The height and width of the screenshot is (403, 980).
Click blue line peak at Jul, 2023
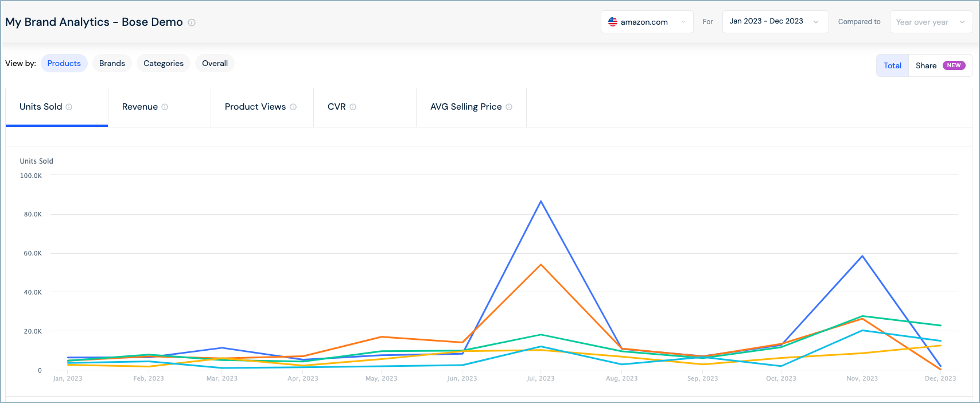click(540, 201)
